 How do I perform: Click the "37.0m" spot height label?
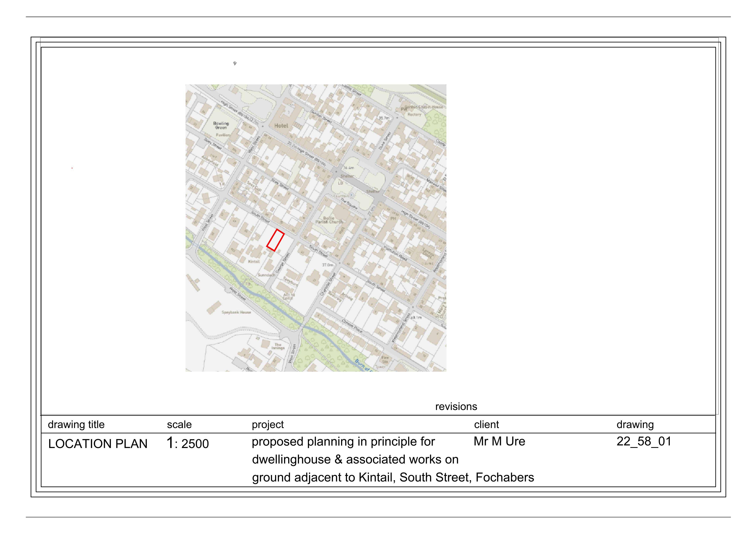327,265
